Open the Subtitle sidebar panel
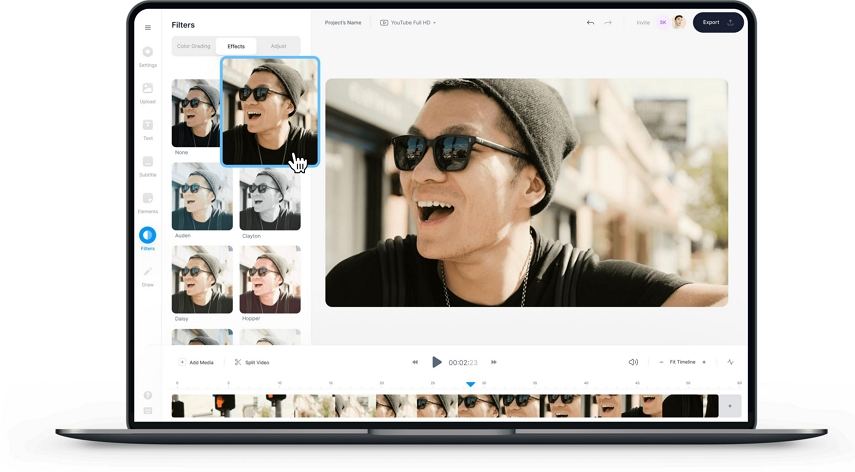Viewport: 855px width, 472px height. pyautogui.click(x=147, y=166)
